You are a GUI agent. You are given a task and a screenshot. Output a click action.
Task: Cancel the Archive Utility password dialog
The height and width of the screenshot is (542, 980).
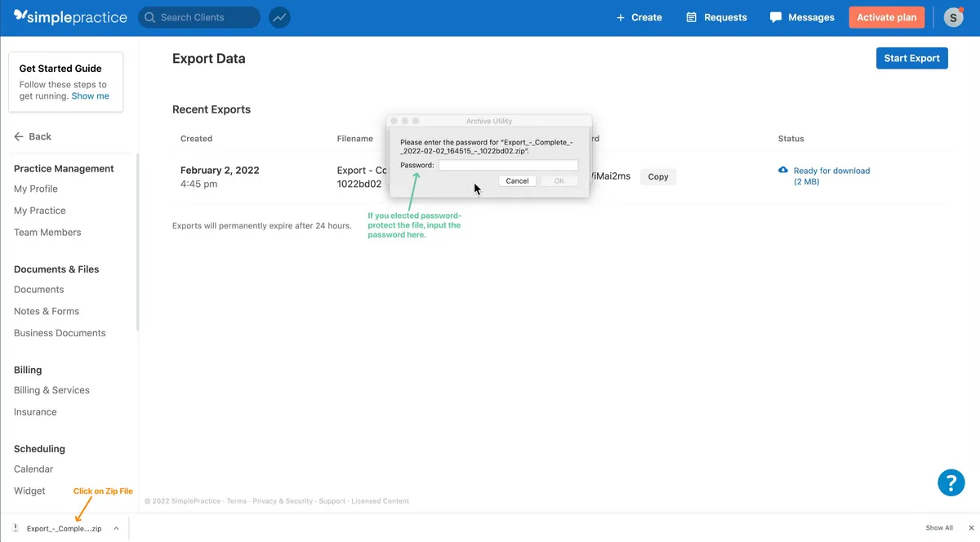[x=517, y=181]
